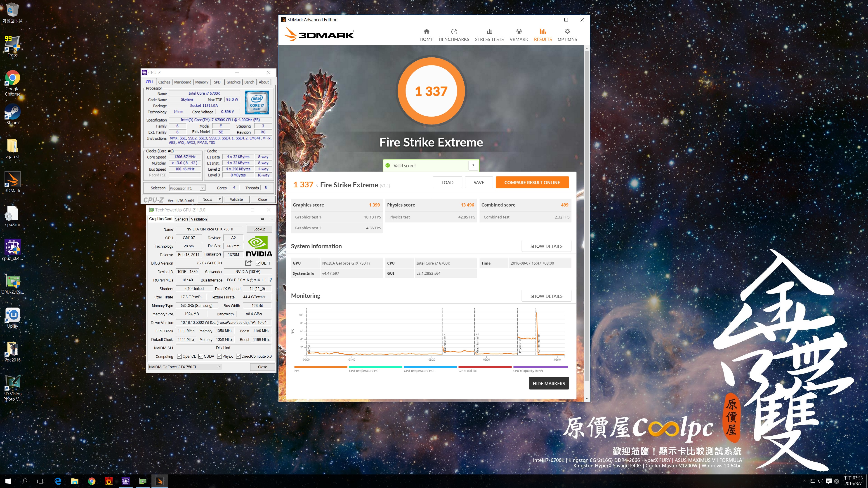This screenshot has width=868, height=488.
Task: Open File Explorer from taskbar
Action: [x=74, y=481]
